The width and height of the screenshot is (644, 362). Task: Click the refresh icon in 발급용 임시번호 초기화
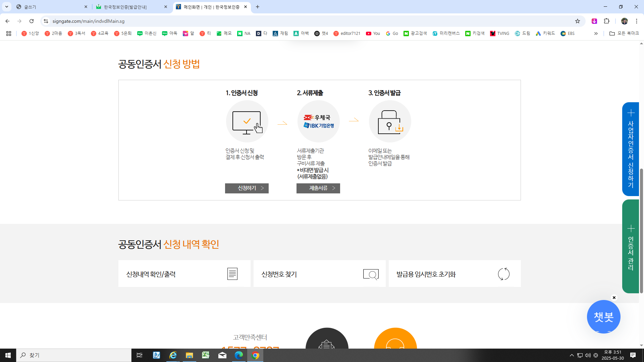click(x=503, y=274)
